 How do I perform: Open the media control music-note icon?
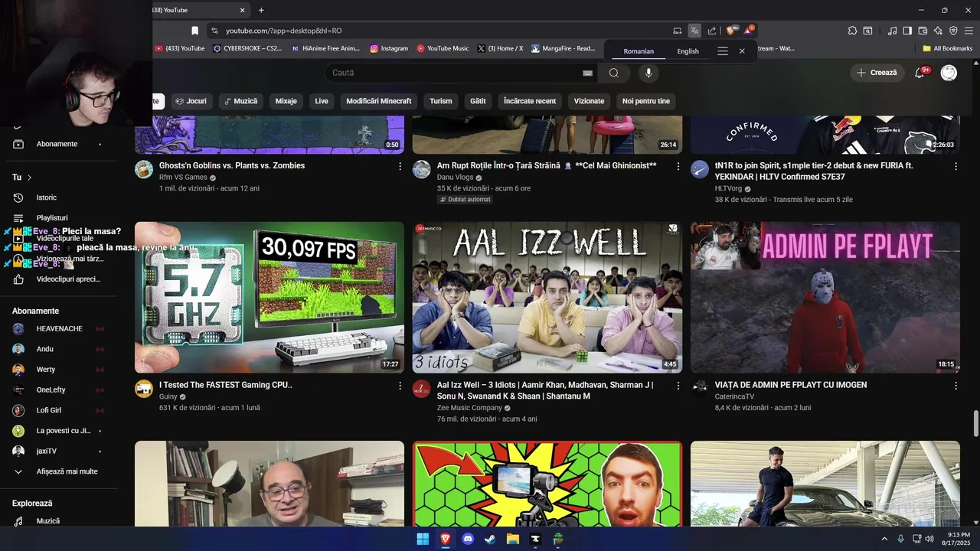coord(892,31)
